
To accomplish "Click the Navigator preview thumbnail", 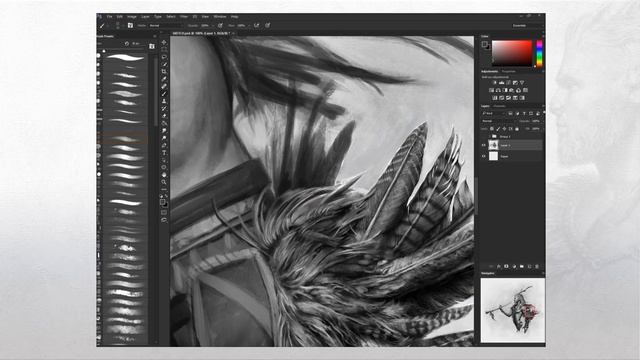I will tap(513, 310).
